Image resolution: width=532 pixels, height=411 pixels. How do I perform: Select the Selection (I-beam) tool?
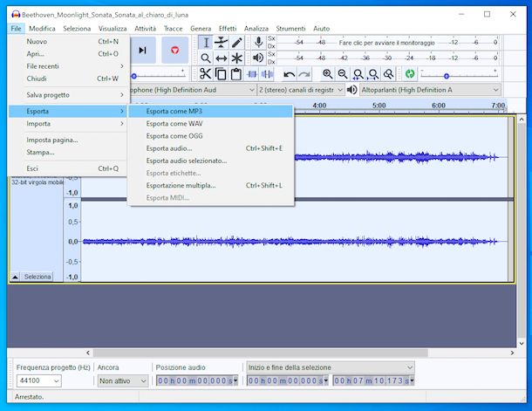(x=206, y=43)
